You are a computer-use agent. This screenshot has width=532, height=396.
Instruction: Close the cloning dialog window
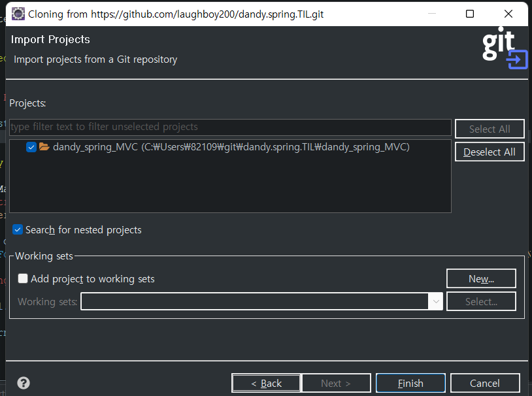(x=508, y=14)
